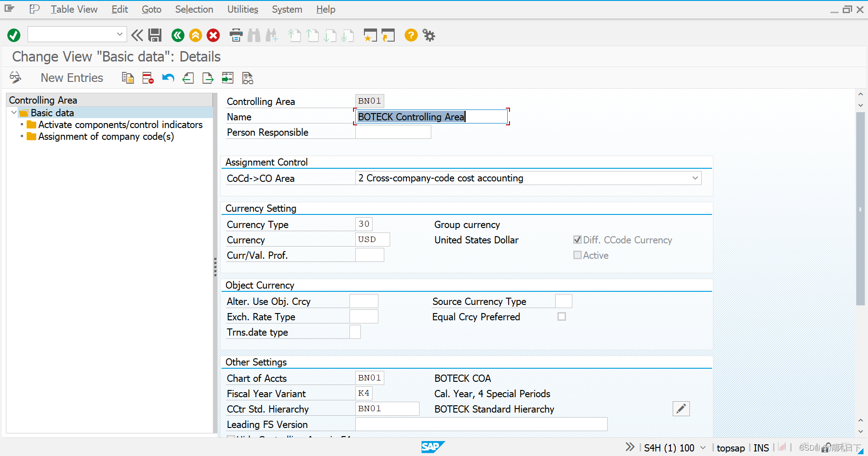Click the INS insert mode indicator
This screenshot has height=456, width=868.
coord(761,448)
